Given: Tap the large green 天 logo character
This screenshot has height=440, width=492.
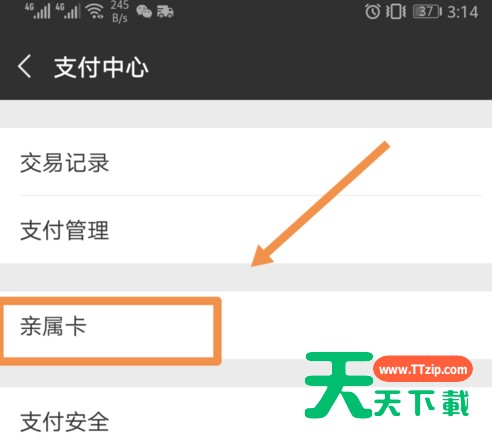Looking at the screenshot, I should tap(339, 385).
